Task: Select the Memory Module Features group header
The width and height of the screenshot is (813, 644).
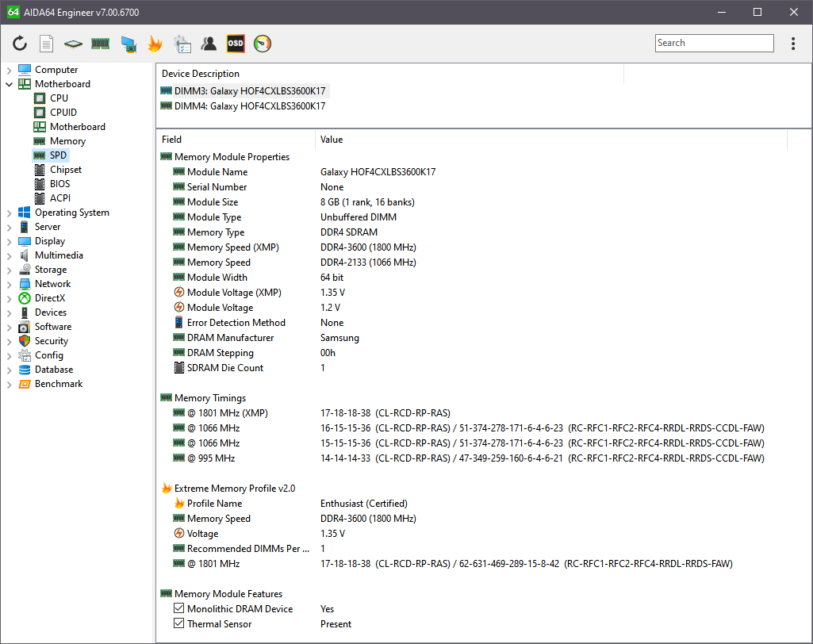Action: click(228, 594)
